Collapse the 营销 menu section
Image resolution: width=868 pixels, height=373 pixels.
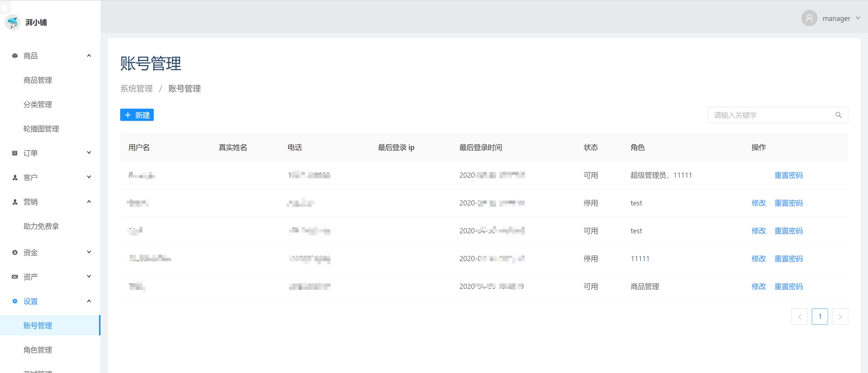coord(89,202)
